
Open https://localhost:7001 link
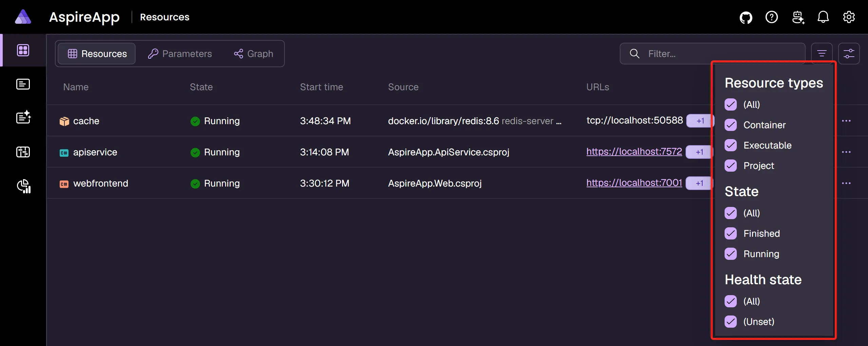coord(634,183)
